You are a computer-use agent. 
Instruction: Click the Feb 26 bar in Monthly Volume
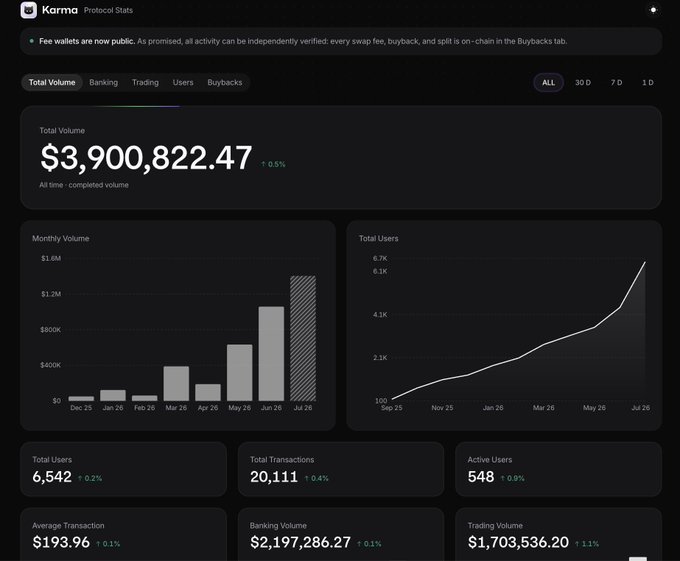(x=144, y=398)
